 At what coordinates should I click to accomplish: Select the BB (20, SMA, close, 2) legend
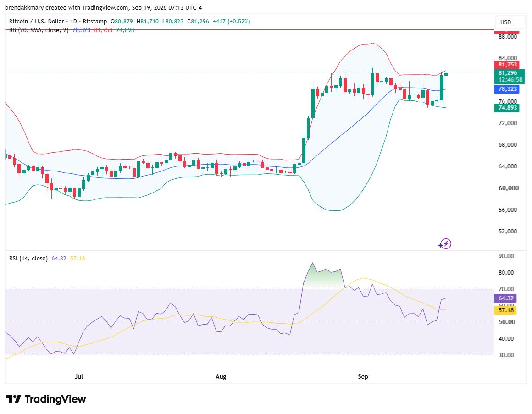click(39, 30)
